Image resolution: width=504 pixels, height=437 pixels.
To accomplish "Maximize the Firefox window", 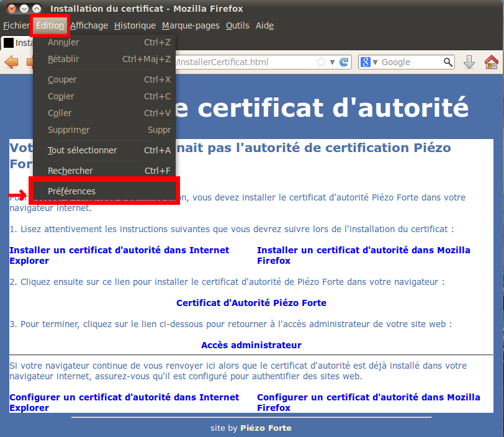I will [x=37, y=9].
